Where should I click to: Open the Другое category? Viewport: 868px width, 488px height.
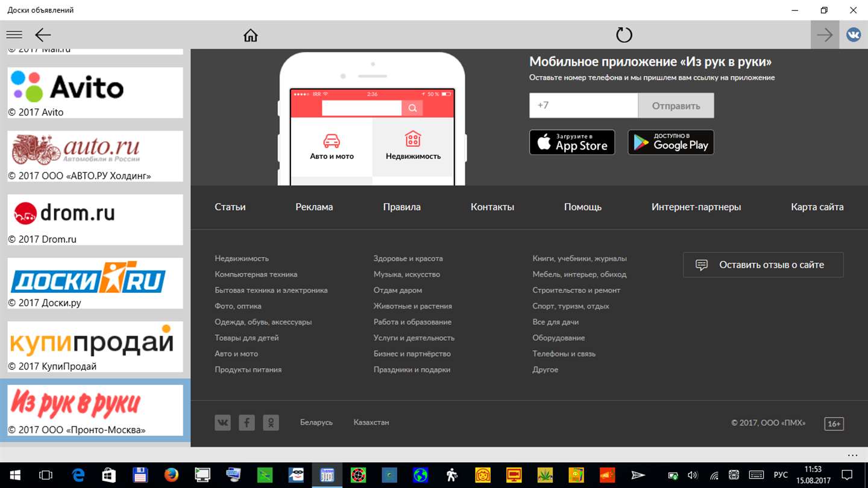point(546,370)
